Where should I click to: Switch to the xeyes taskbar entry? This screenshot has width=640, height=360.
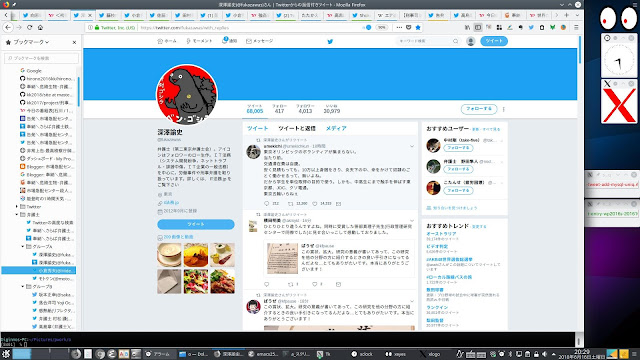396,354
